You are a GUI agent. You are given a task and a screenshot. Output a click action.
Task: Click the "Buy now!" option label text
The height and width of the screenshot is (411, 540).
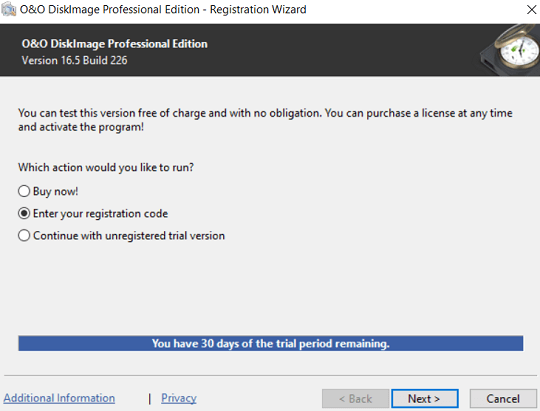pos(55,191)
